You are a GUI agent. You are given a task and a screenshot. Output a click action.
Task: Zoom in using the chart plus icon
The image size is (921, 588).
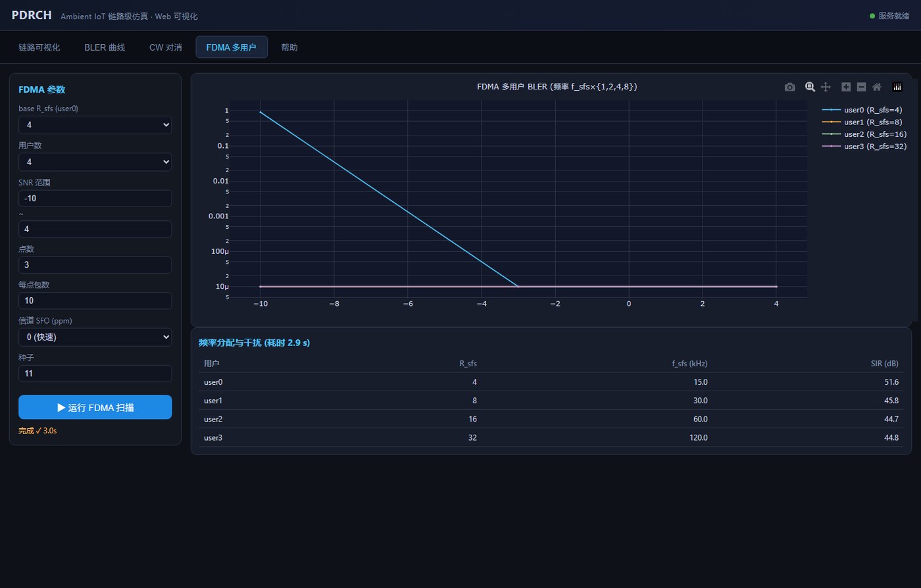[x=846, y=87]
